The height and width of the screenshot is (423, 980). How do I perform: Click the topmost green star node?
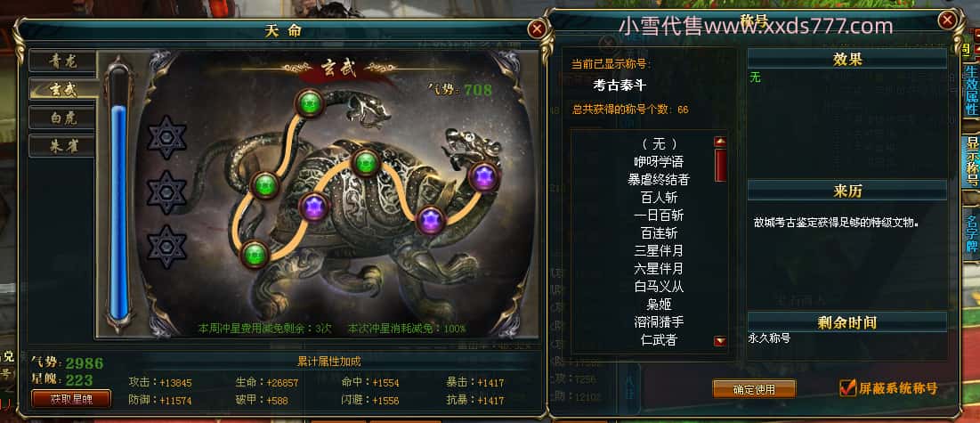[x=310, y=103]
